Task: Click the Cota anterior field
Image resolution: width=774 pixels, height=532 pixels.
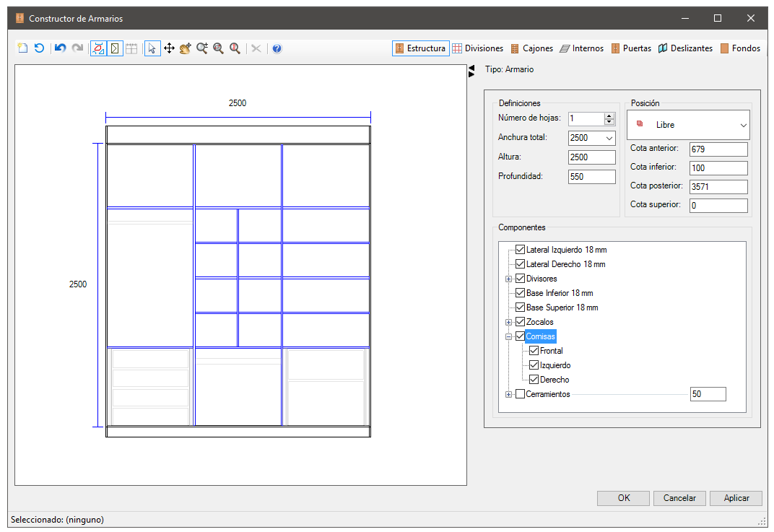Action: (718, 149)
